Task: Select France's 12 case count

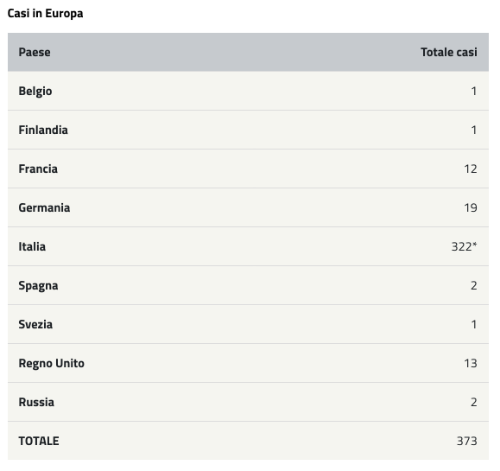Action: 471,169
